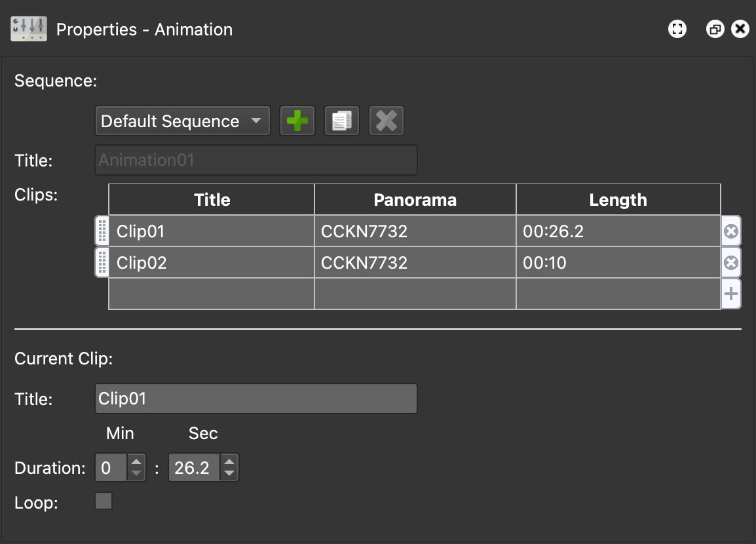Remove Clip01 from the clips table

coord(730,231)
